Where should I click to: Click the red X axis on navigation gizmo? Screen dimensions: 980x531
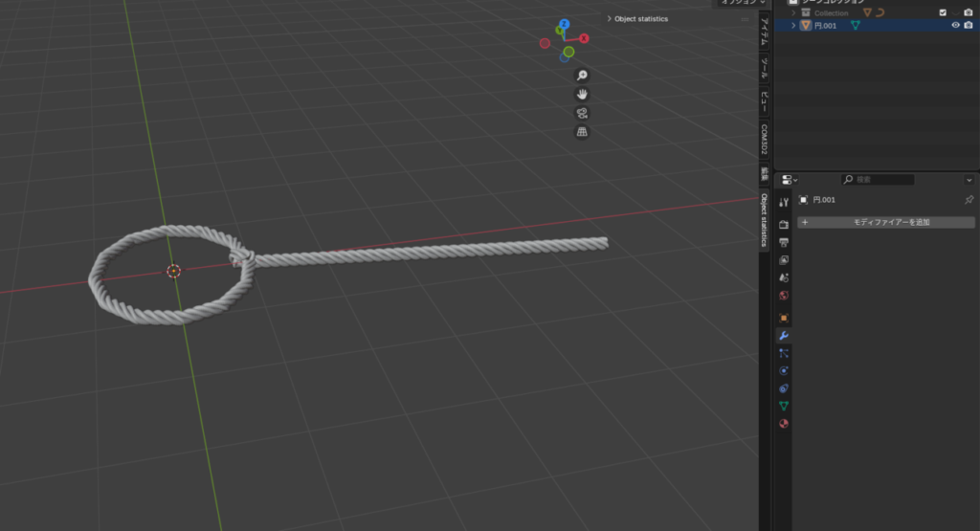tap(584, 38)
